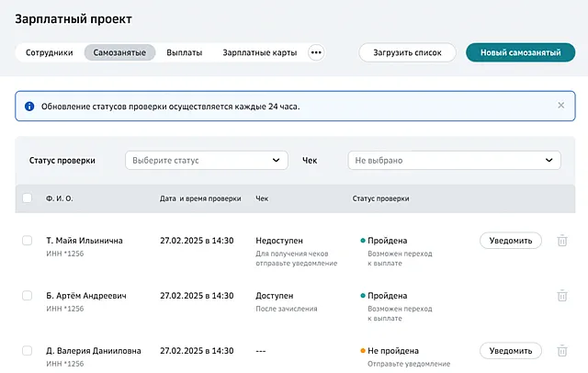Check the box for Б. Артём Андреевич
Image resolution: width=588 pixels, height=373 pixels.
tap(27, 296)
